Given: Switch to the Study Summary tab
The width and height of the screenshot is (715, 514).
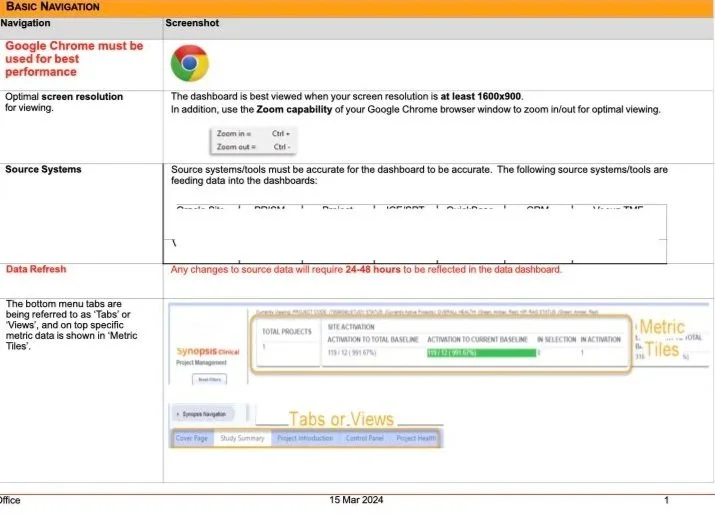Looking at the screenshot, I should pos(242,438).
